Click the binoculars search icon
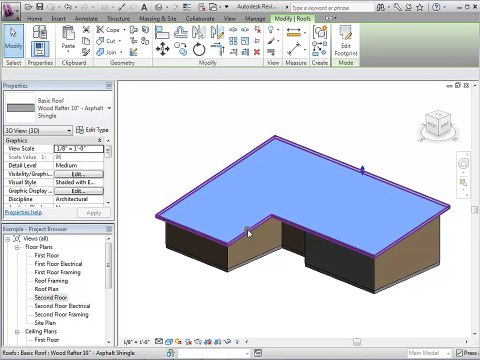480x360 pixels. [381, 7]
